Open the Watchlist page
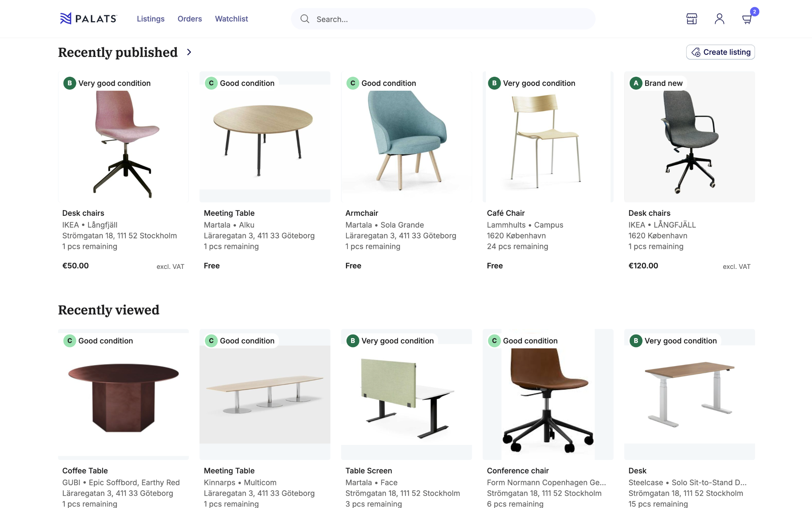The height and width of the screenshot is (508, 812). coord(231,19)
